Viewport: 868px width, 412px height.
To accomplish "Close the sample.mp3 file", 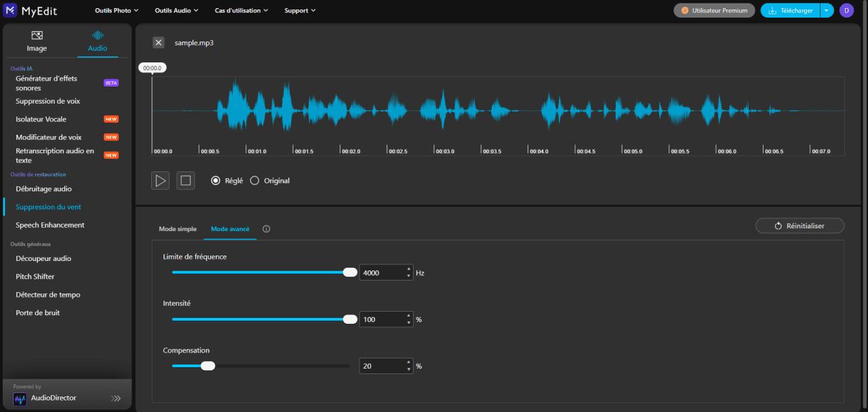I will (159, 43).
